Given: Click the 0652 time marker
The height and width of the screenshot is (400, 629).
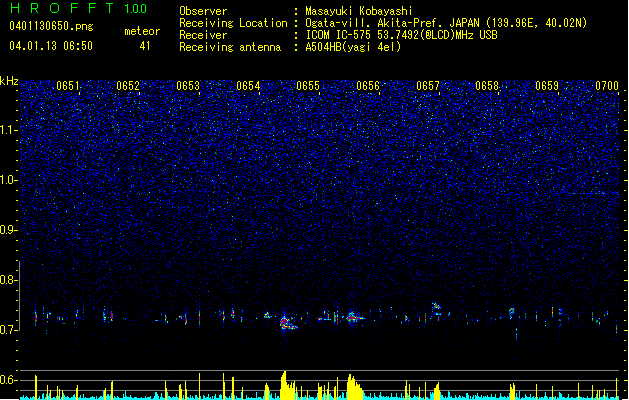Looking at the screenshot, I should [x=128, y=86].
